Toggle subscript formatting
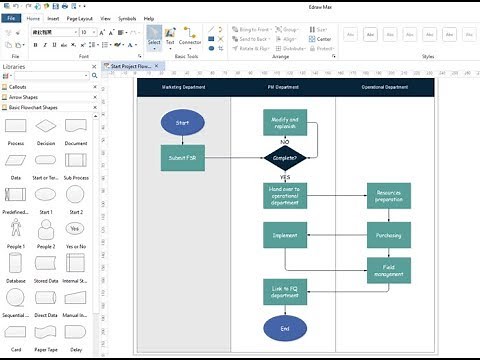 73,45
